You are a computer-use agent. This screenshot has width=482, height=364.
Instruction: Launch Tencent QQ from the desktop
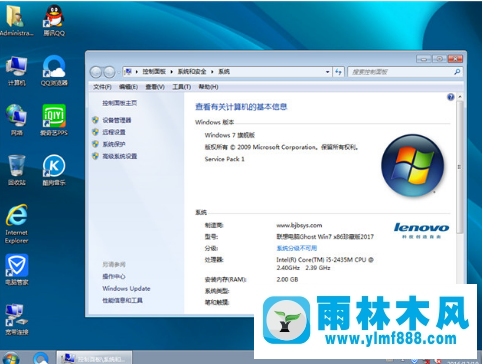(x=54, y=20)
